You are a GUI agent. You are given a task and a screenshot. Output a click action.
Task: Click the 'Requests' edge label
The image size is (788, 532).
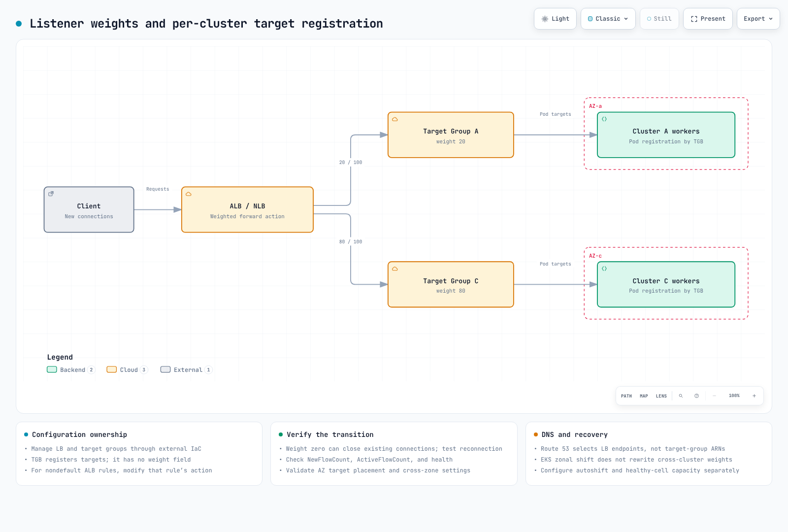[158, 189]
